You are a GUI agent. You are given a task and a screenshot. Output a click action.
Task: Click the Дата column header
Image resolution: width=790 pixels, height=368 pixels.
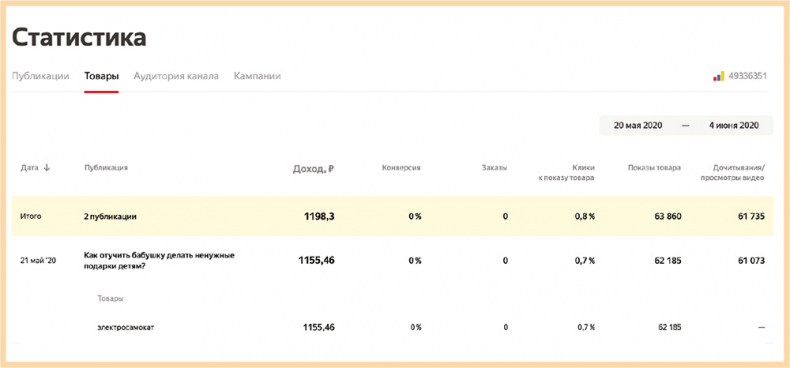29,168
